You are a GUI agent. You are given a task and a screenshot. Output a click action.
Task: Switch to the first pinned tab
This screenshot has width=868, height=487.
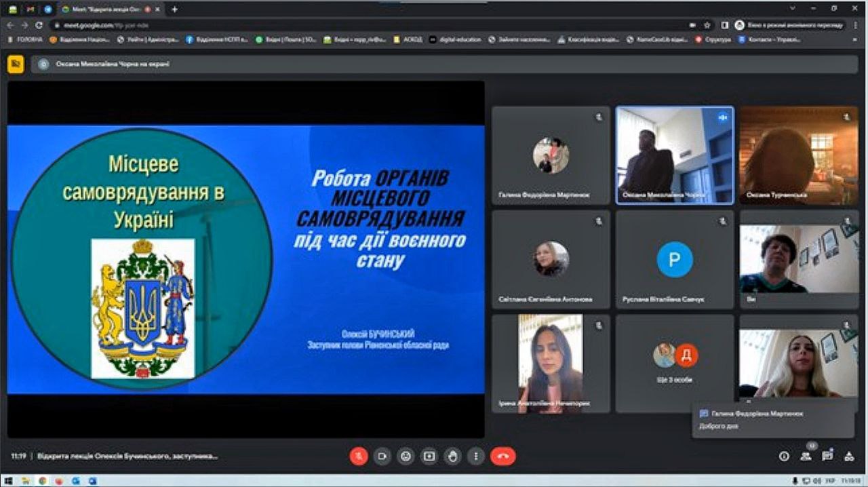[x=12, y=9]
